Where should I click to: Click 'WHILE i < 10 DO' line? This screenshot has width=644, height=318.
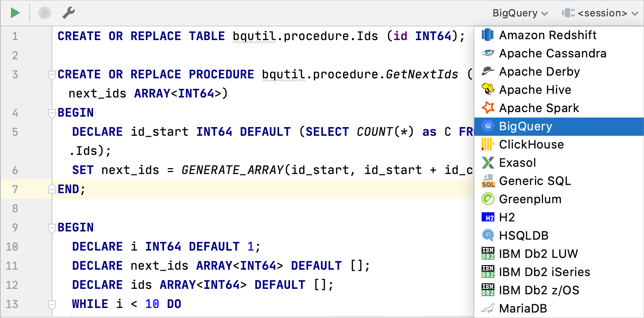[126, 304]
